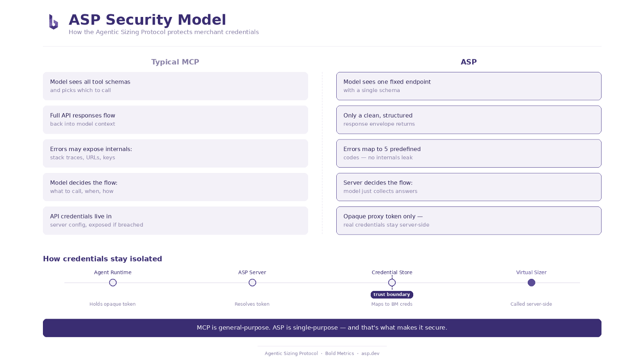The height and width of the screenshot is (362, 644).
Task: Select the 'Errors map to 5 predefined' card
Action: 469,153
